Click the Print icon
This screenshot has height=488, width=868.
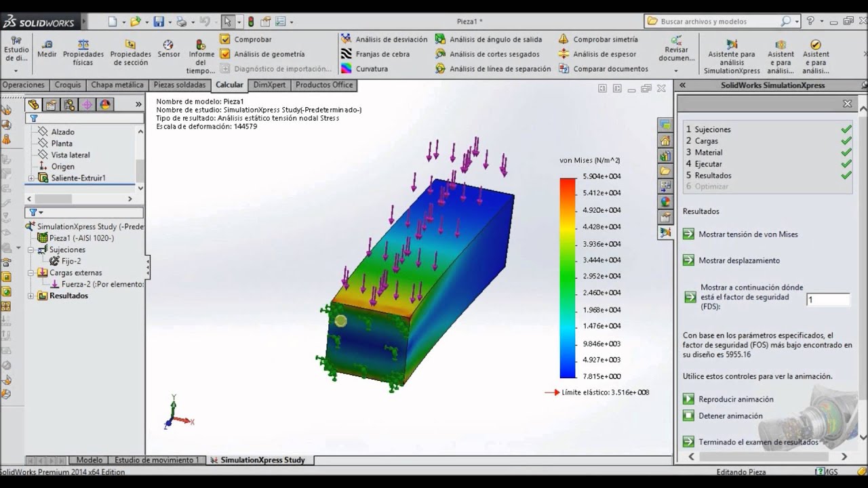point(181,22)
